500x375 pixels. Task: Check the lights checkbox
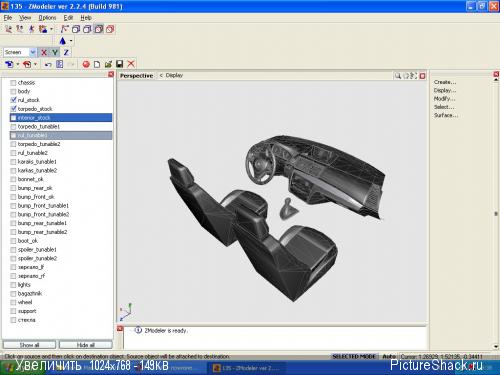point(13,285)
